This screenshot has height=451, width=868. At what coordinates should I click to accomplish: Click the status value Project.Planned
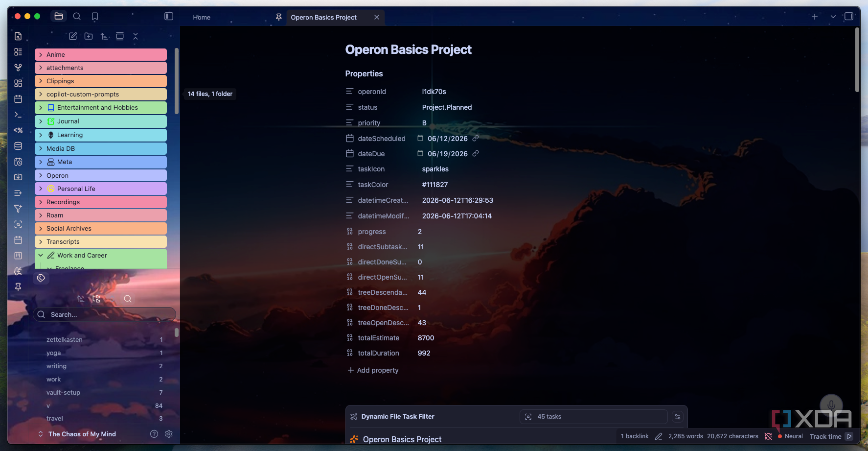tap(447, 107)
